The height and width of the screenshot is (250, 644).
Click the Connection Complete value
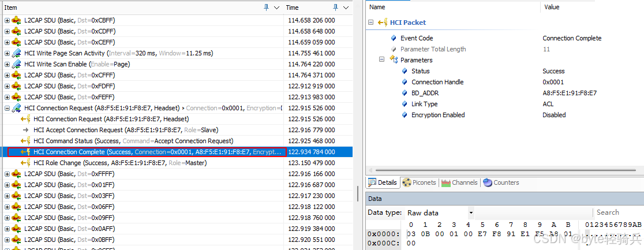(572, 38)
